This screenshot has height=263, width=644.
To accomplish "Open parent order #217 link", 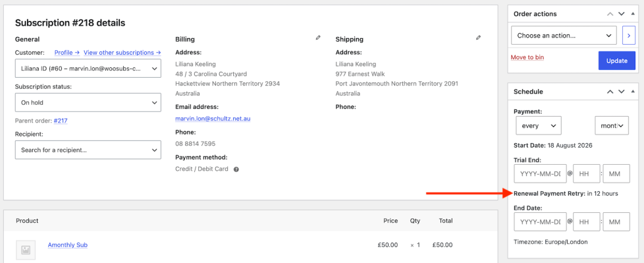I will [x=61, y=121].
